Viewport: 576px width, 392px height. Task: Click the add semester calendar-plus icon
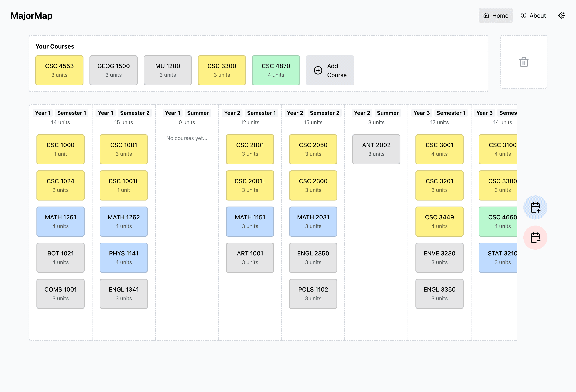[x=535, y=207]
